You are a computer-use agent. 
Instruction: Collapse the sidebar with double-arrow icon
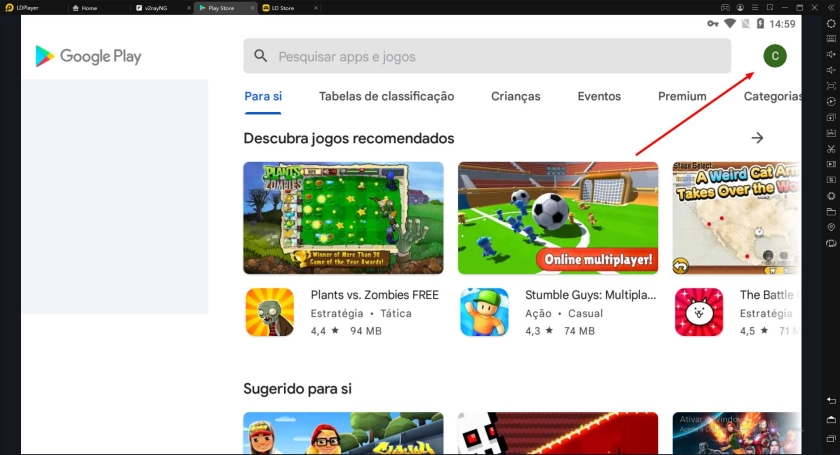point(830,8)
